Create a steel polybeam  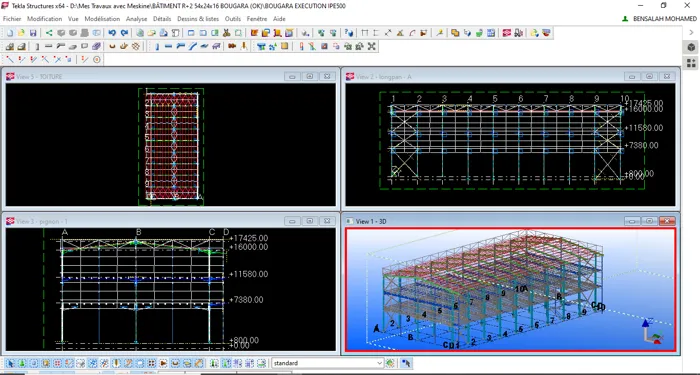coord(60,46)
